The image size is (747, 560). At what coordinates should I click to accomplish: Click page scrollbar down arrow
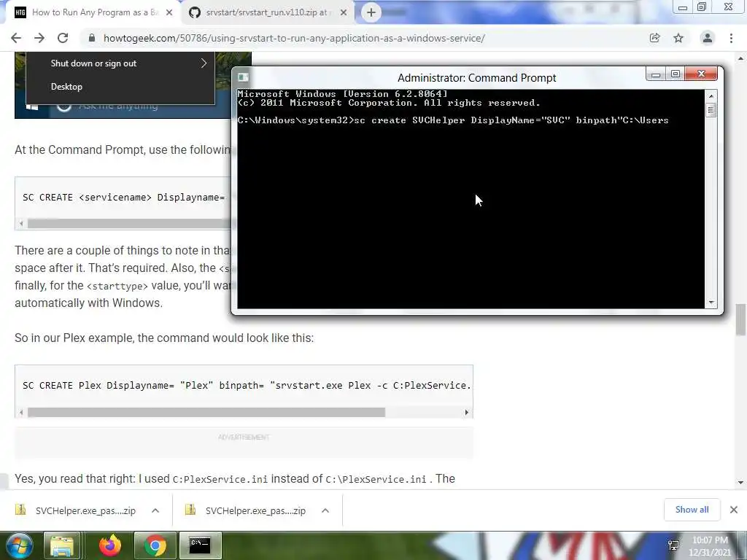coord(740,483)
